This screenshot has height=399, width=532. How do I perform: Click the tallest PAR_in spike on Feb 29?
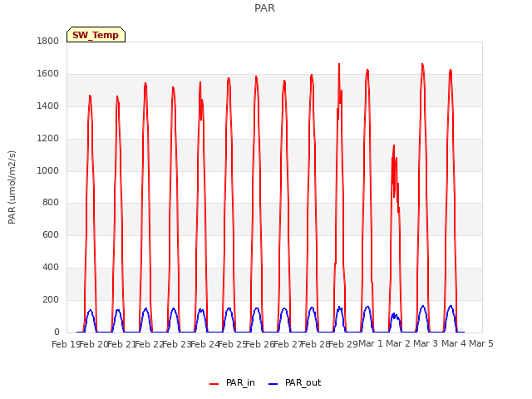[339, 65]
